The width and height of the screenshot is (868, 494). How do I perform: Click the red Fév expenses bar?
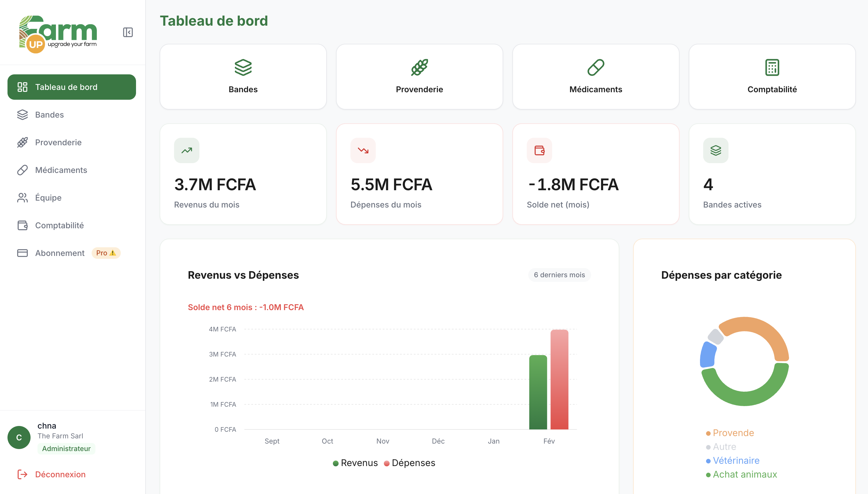[559, 380]
